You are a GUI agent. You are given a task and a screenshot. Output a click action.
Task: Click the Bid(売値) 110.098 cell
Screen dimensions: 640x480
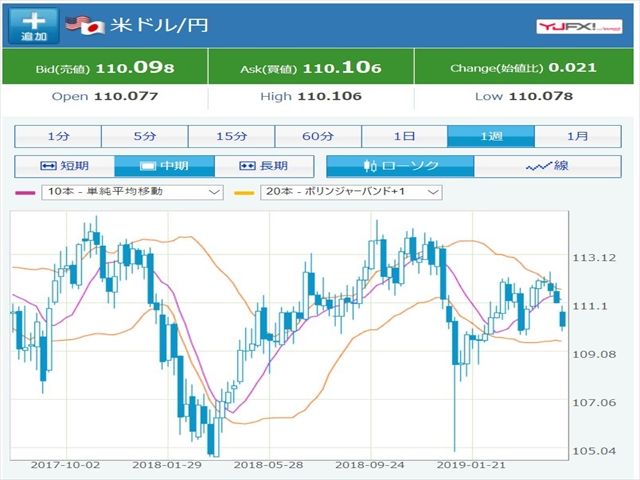point(105,67)
